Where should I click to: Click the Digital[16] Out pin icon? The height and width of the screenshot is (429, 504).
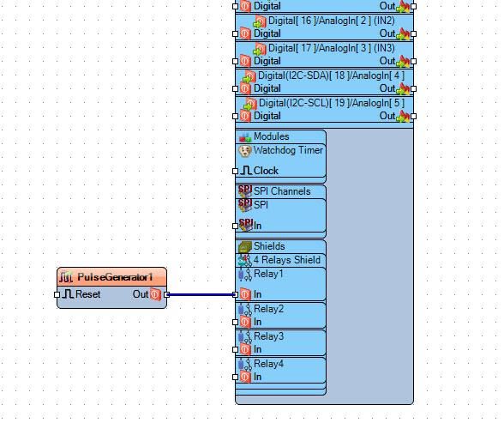tap(403, 33)
